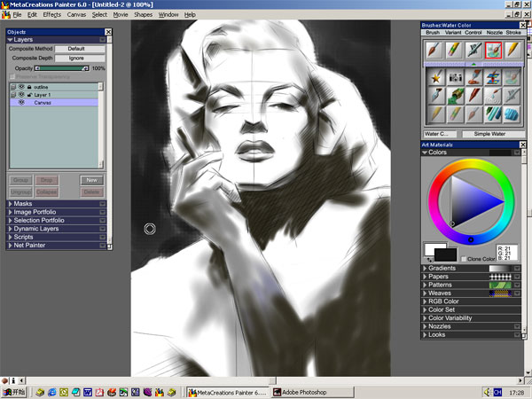Click the black primary color swatch
532x399 pixels.
pyautogui.click(x=445, y=254)
